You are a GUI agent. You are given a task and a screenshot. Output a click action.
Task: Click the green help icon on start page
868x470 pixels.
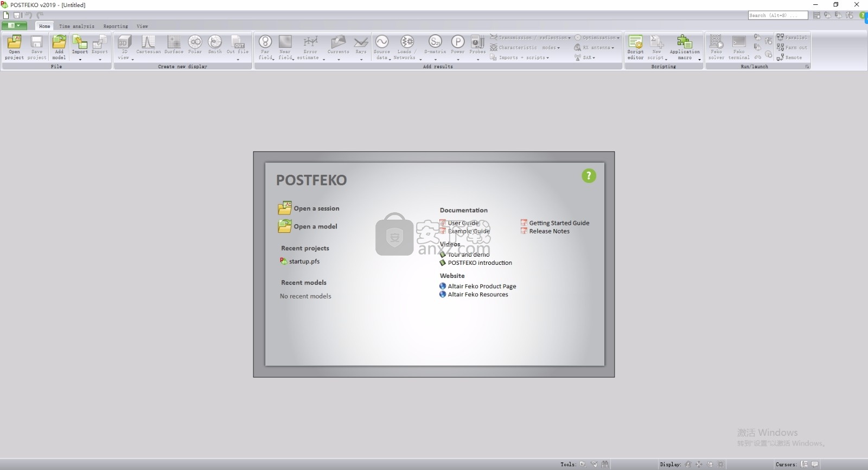[x=589, y=176]
